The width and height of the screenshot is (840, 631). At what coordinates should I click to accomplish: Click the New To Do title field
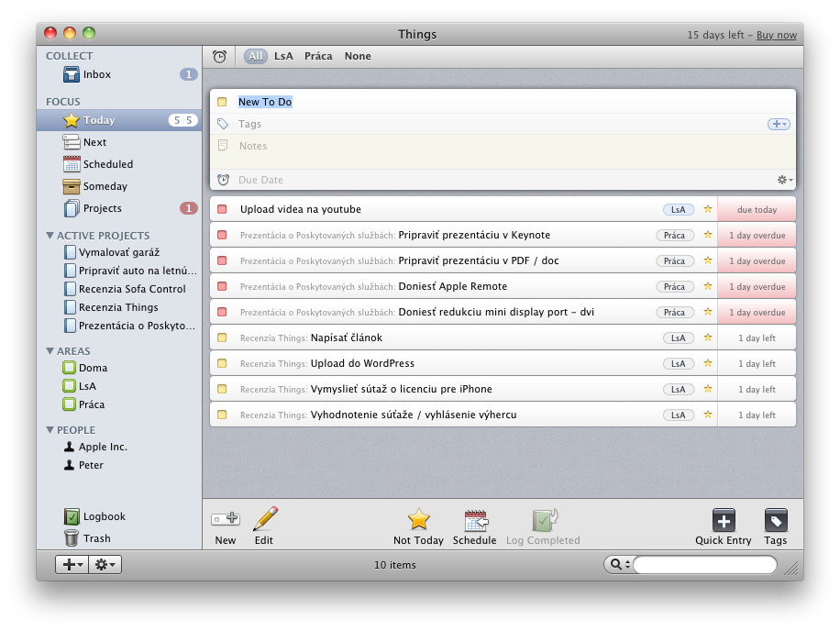click(x=503, y=102)
